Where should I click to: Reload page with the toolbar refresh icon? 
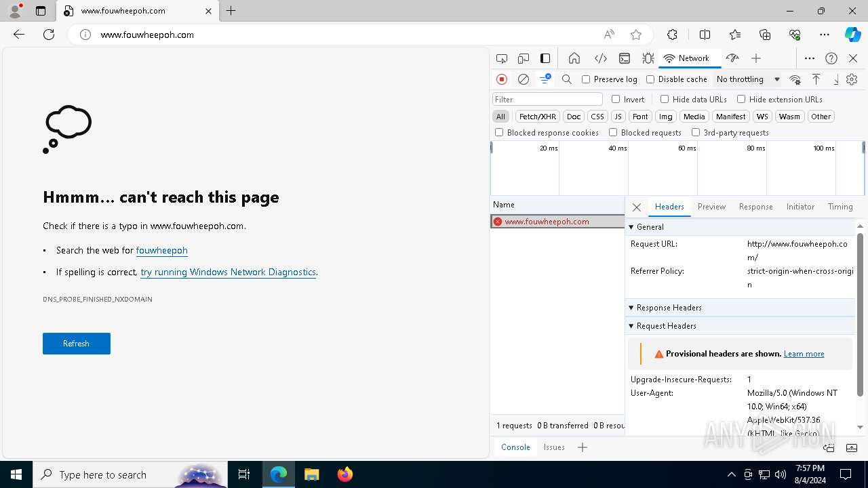pyautogui.click(x=49, y=35)
